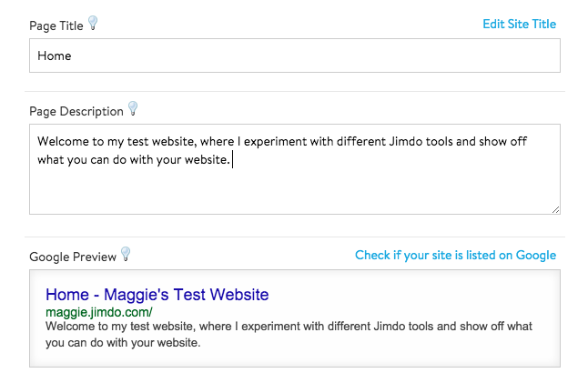This screenshot has width=588, height=383.
Task: Click the lightbulb hint beside Page Title
Action: tap(92, 24)
